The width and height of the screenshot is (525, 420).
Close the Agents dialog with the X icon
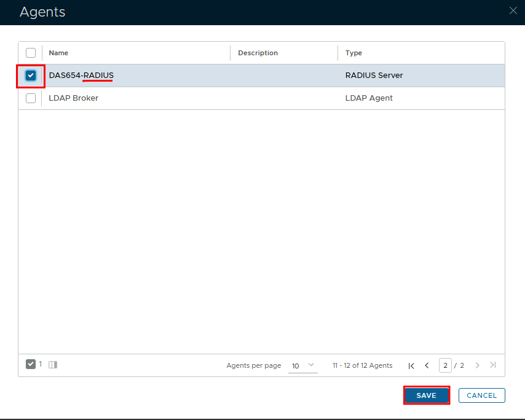(513, 10)
